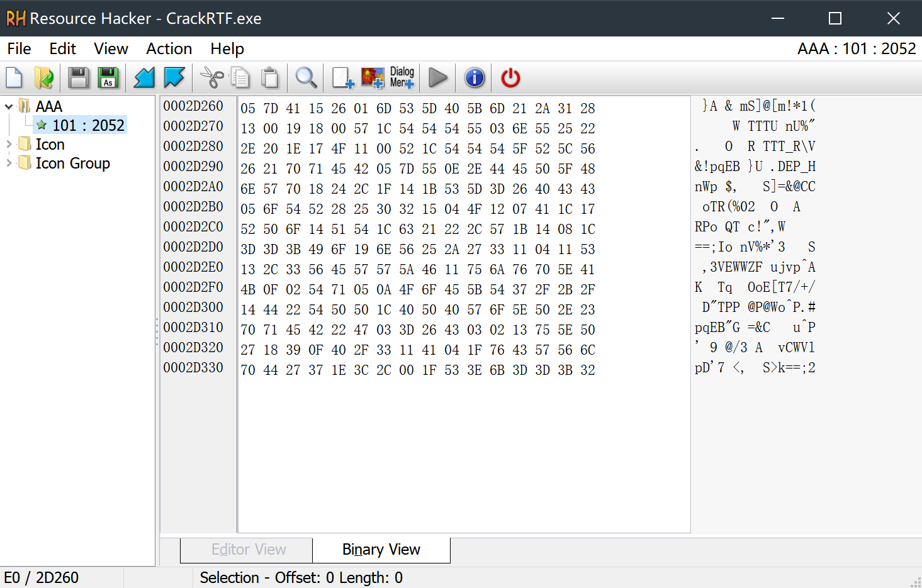
Task: Click the 'Selection - Offset: 0 Length: 0' status
Action: pyautogui.click(x=301, y=577)
